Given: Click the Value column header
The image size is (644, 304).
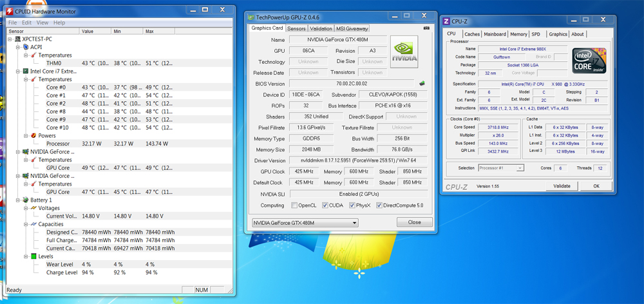Looking at the screenshot, I should 95,31.
